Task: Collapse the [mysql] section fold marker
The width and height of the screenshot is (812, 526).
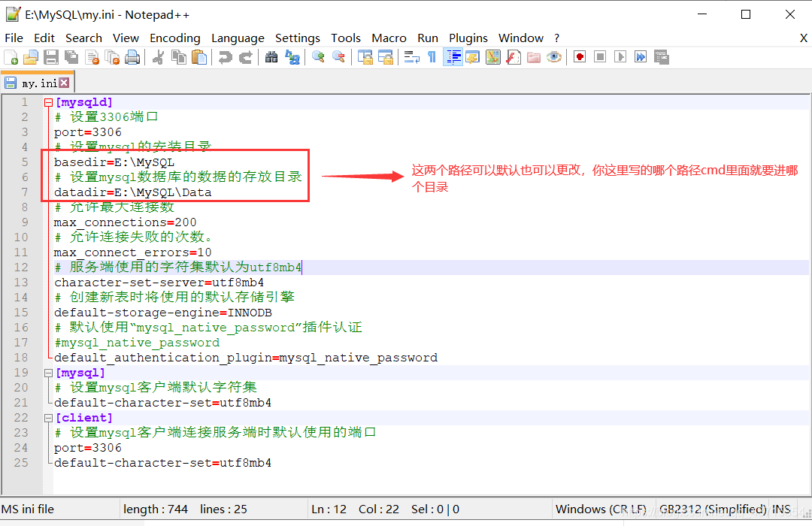Action: [x=49, y=373]
